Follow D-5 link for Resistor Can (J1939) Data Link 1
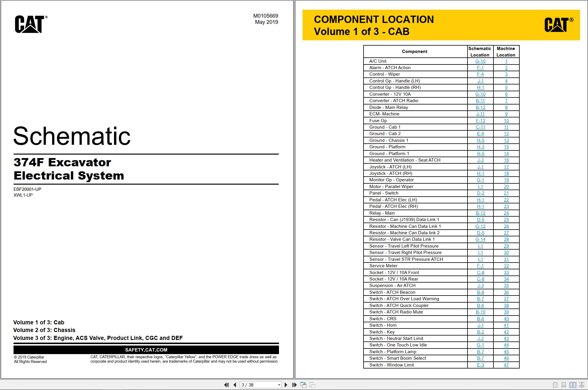588x390 pixels. 480,220
